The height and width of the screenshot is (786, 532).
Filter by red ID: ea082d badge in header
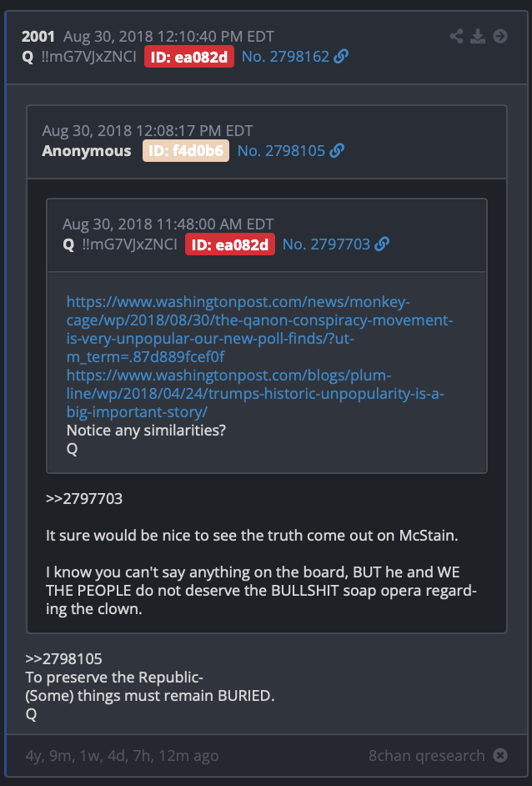click(x=189, y=57)
